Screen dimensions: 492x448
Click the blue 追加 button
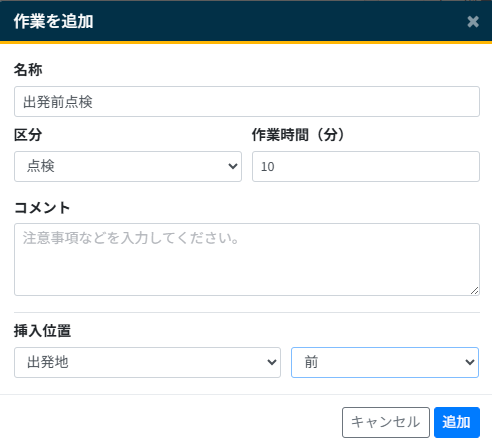pyautogui.click(x=457, y=422)
